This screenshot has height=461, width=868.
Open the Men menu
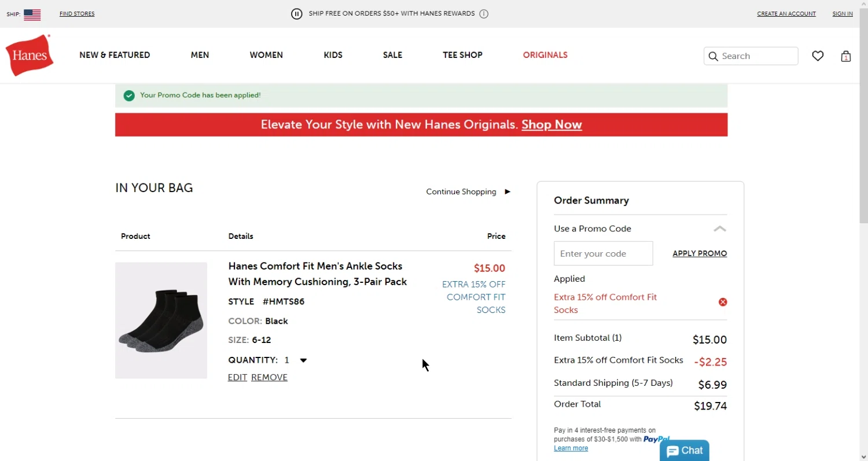[200, 55]
